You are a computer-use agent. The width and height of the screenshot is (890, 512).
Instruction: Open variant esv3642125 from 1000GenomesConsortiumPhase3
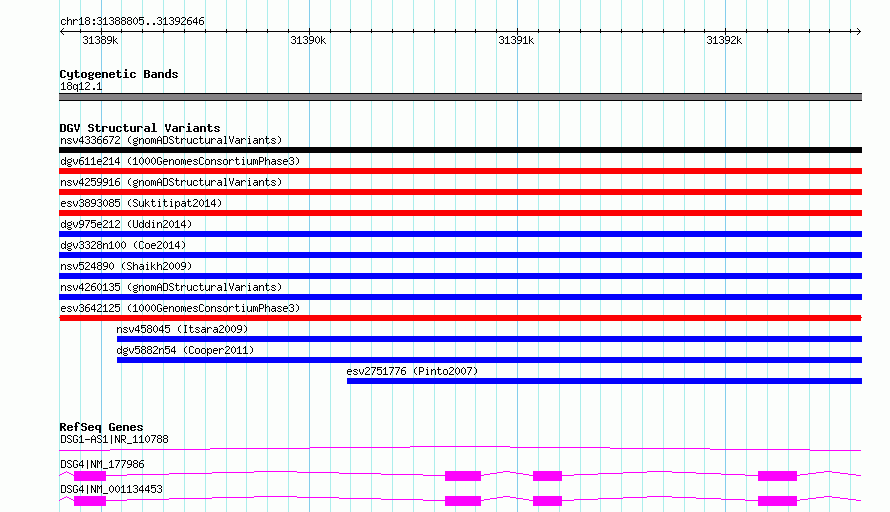[x=460, y=318]
